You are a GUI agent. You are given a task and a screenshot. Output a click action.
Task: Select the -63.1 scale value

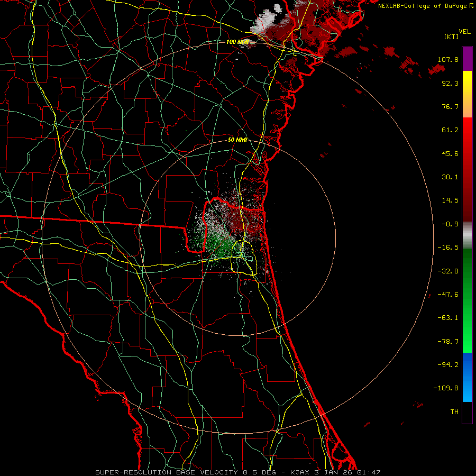[448, 318]
